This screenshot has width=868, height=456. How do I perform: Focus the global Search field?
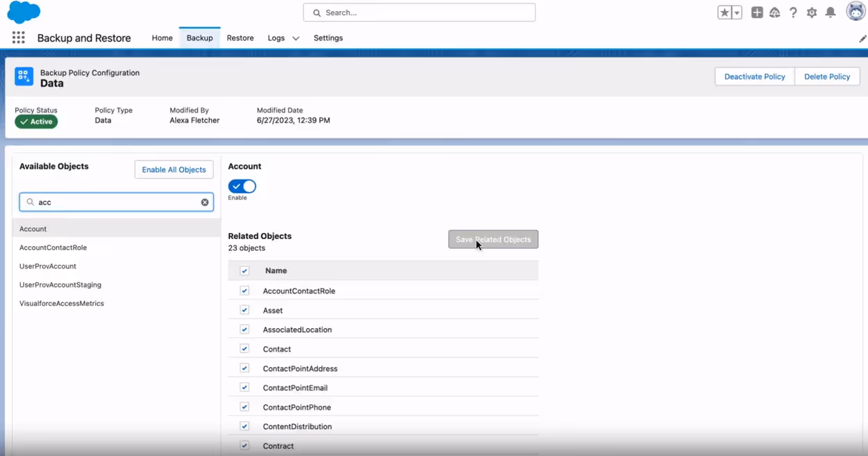coord(419,13)
